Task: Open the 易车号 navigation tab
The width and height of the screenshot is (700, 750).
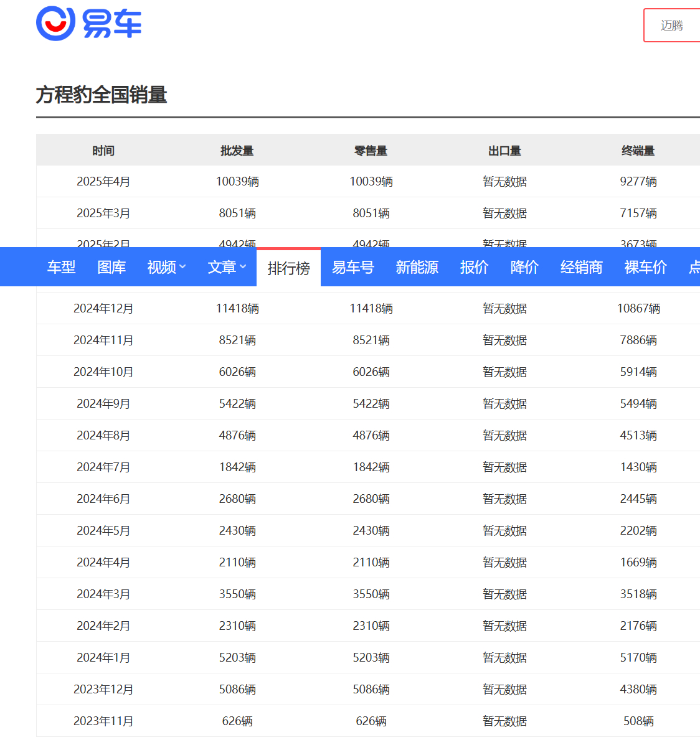Action: point(352,267)
